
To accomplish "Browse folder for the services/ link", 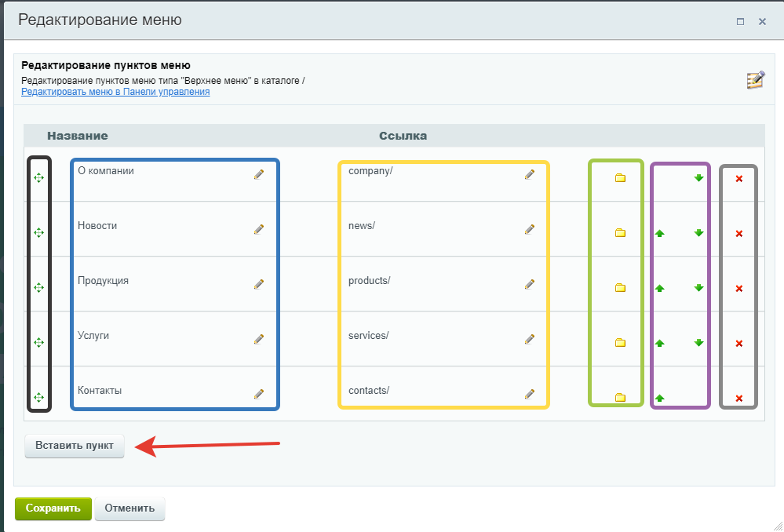I will tap(620, 343).
